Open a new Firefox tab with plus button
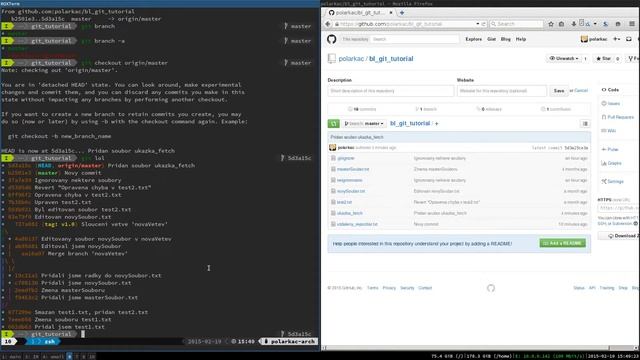 402,13
